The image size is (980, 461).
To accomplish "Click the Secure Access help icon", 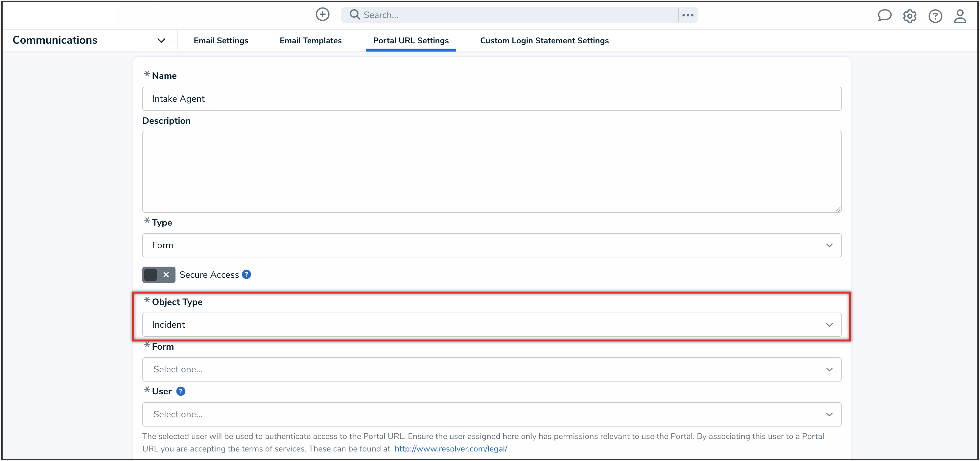I will (246, 274).
